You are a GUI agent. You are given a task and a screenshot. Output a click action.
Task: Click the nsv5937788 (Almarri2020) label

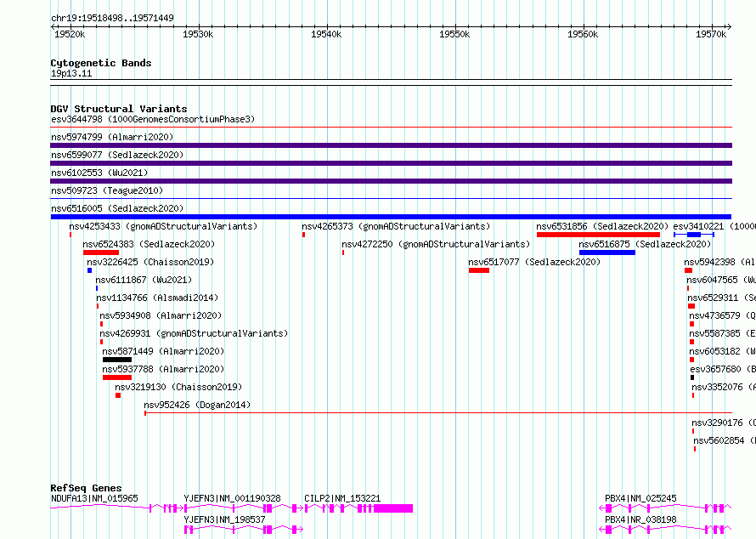tap(163, 369)
